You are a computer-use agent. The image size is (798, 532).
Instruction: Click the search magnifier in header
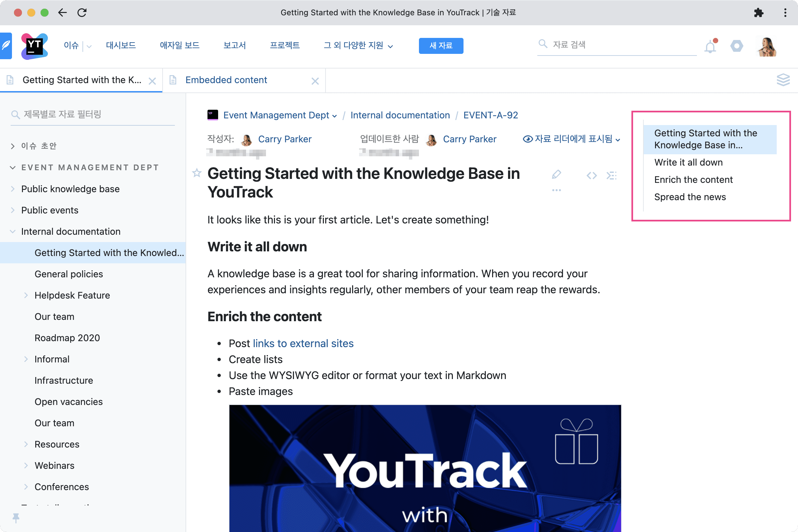pos(543,44)
